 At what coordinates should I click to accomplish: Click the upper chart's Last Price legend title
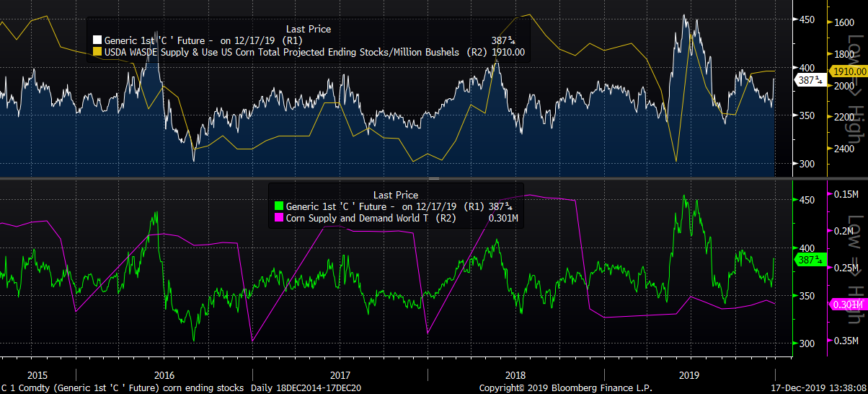309,29
